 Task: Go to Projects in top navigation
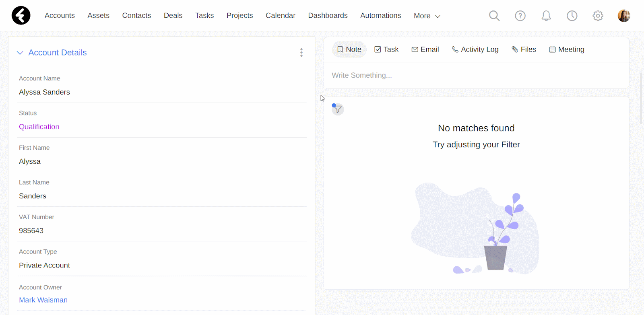240,15
